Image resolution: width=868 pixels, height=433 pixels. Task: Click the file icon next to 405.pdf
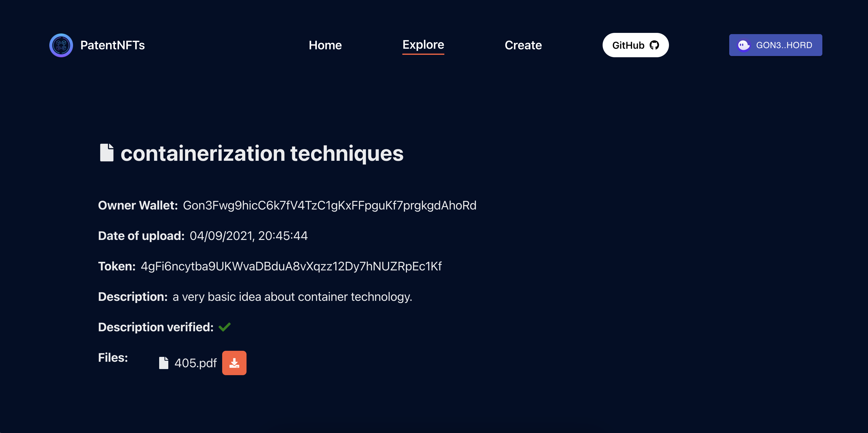point(164,363)
